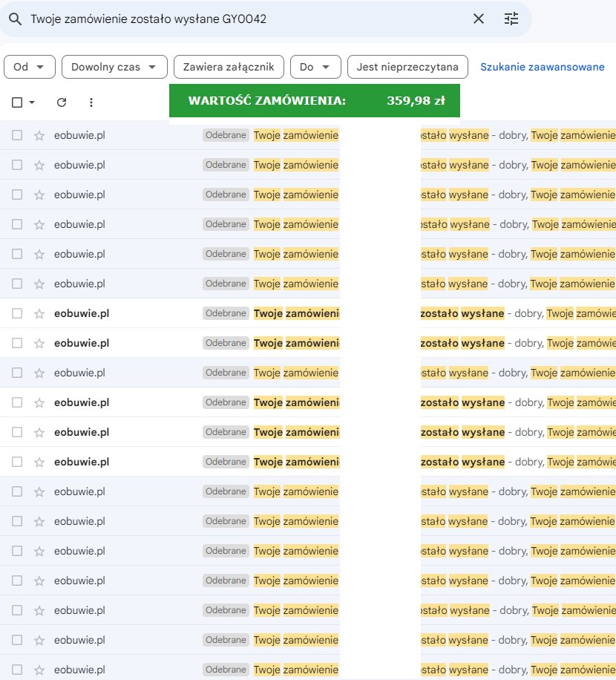Toggle the Jest nieprzeczytana filter chip
This screenshot has height=680, width=616.
tap(407, 67)
